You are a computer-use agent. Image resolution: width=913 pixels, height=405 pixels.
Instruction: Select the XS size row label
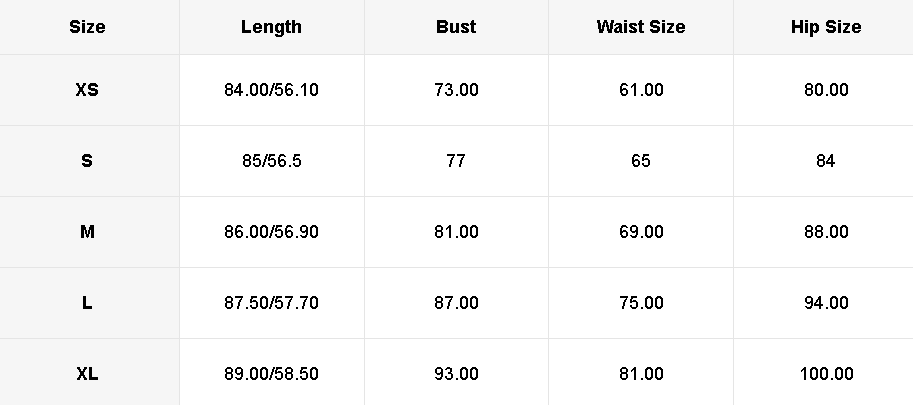(87, 90)
